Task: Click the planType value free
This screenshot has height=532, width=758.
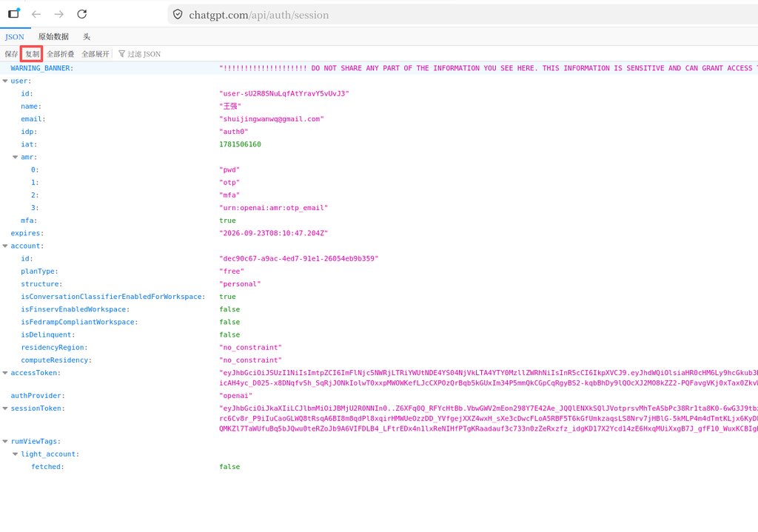Action: [x=232, y=272]
